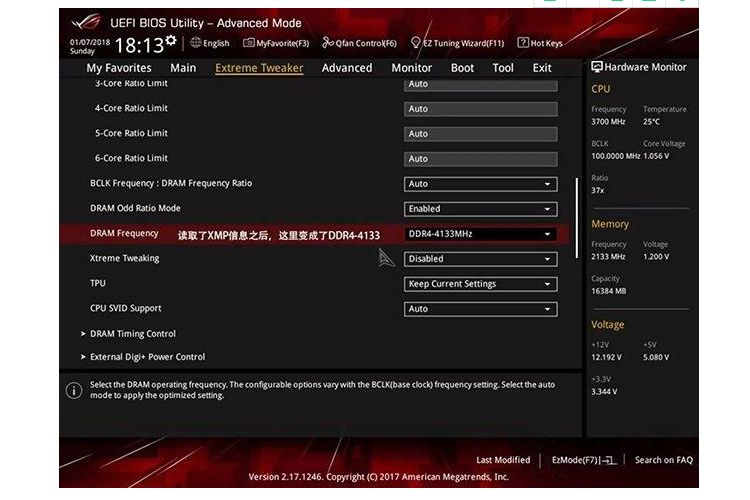Select the TPU setting label
This screenshot has height=500, width=750.
point(98,283)
